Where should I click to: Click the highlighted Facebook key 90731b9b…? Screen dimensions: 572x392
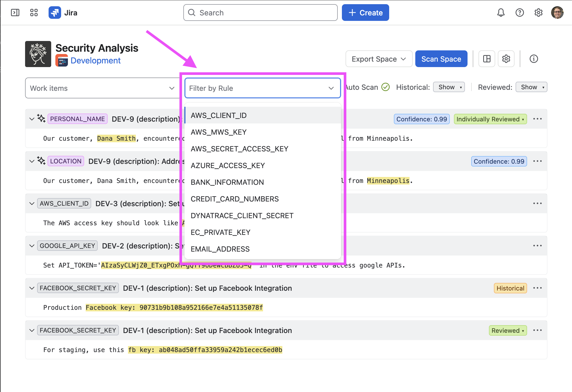(x=174, y=307)
